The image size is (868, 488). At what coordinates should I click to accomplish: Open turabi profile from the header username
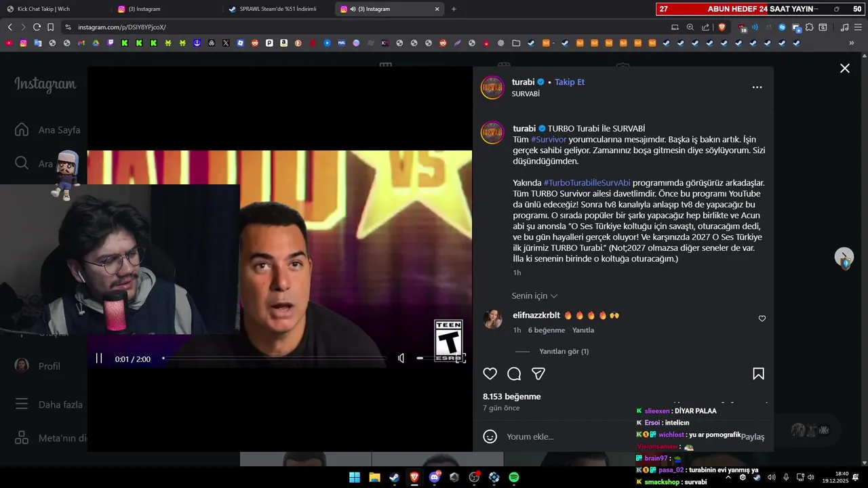click(x=523, y=82)
